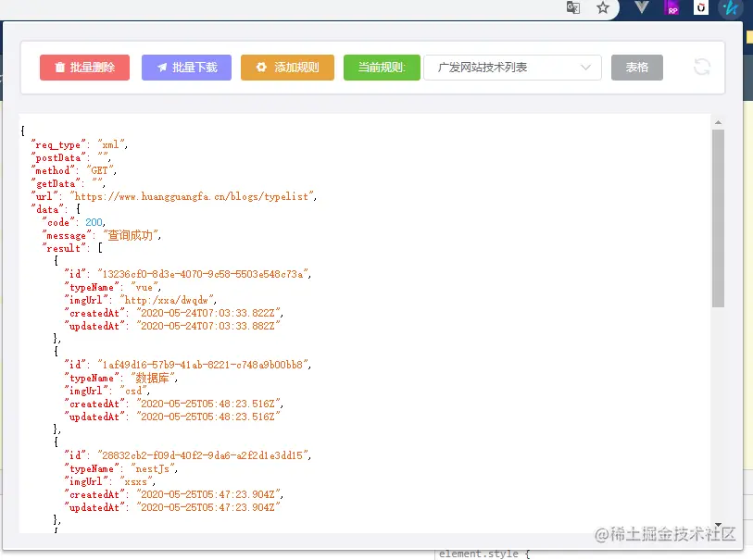The height and width of the screenshot is (560, 753).
Task: Click the code value 200
Action: (x=94, y=222)
